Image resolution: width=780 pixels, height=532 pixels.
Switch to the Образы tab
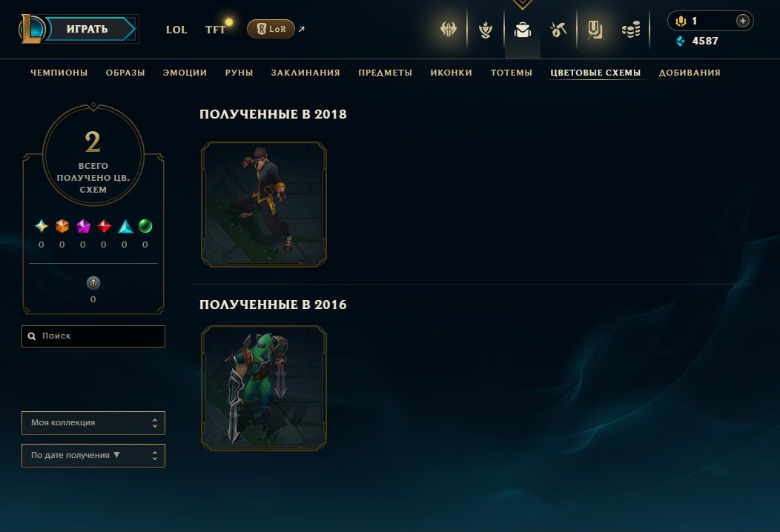125,73
